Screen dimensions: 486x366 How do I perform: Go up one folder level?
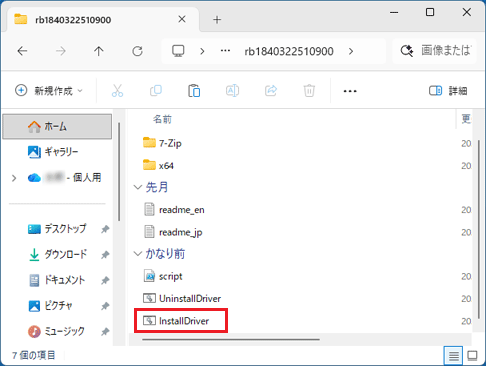(99, 51)
